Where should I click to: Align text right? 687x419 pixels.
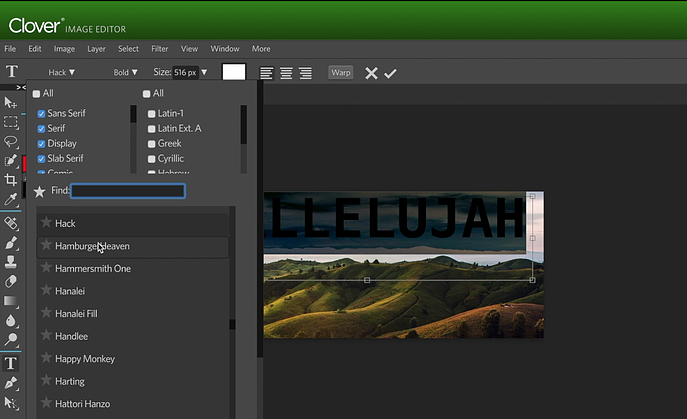click(x=305, y=73)
